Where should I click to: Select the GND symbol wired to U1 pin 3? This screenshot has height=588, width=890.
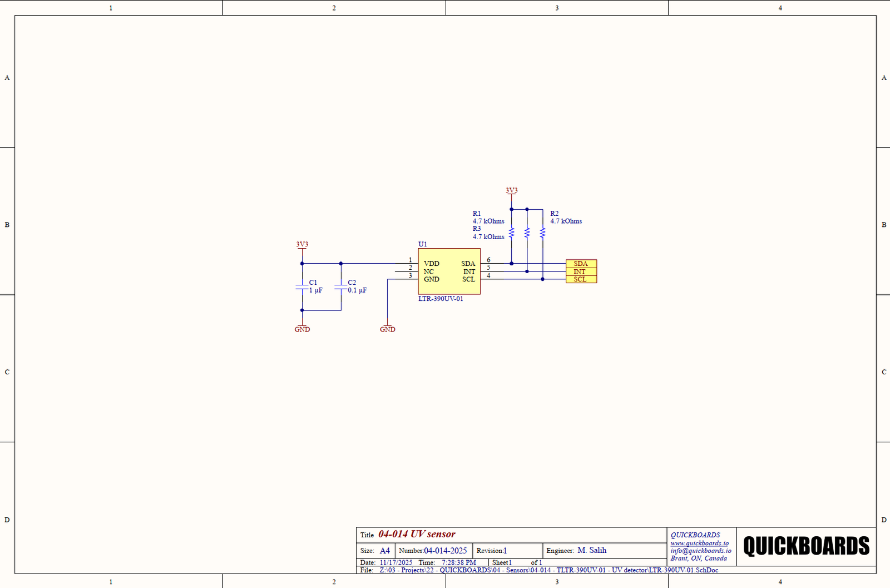[x=388, y=328]
